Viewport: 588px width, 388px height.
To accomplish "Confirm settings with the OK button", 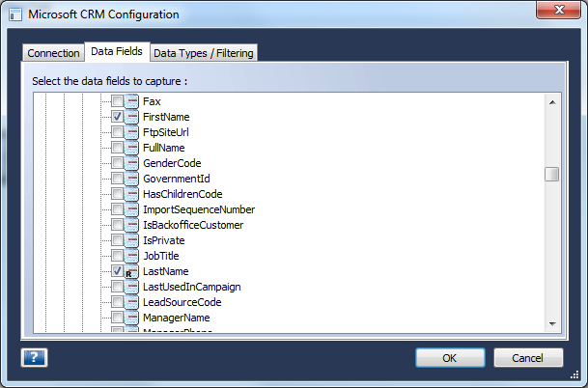I will tap(450, 358).
